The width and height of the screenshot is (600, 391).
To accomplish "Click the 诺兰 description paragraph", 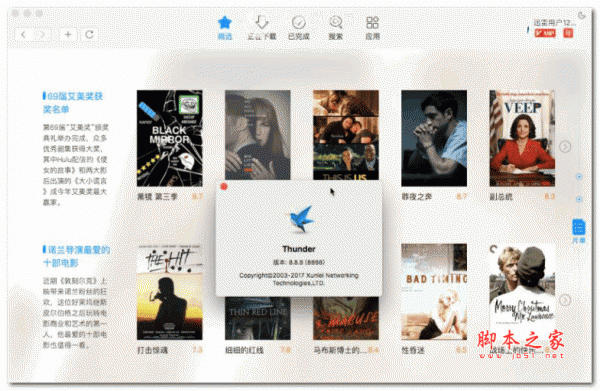I will tap(75, 313).
